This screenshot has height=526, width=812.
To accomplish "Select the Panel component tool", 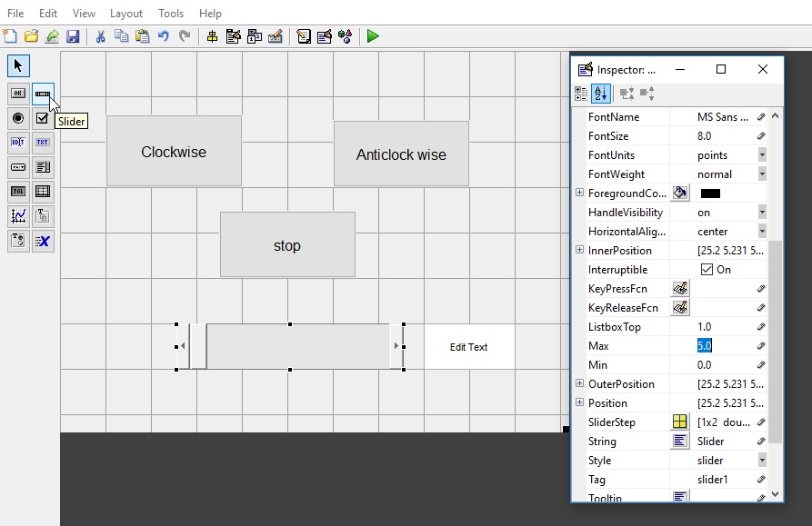I will coord(43,215).
